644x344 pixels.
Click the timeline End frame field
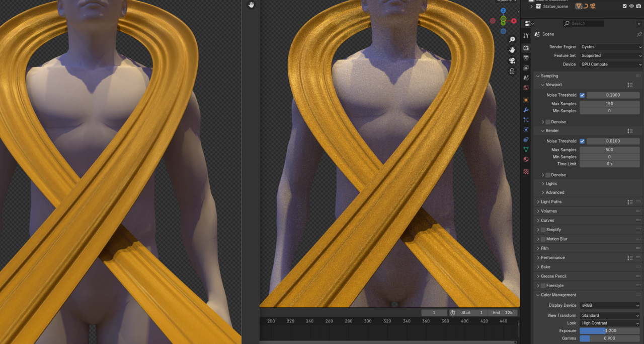(503, 313)
